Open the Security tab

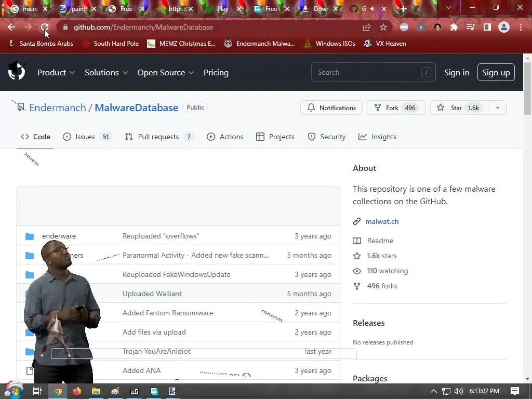coord(327,137)
